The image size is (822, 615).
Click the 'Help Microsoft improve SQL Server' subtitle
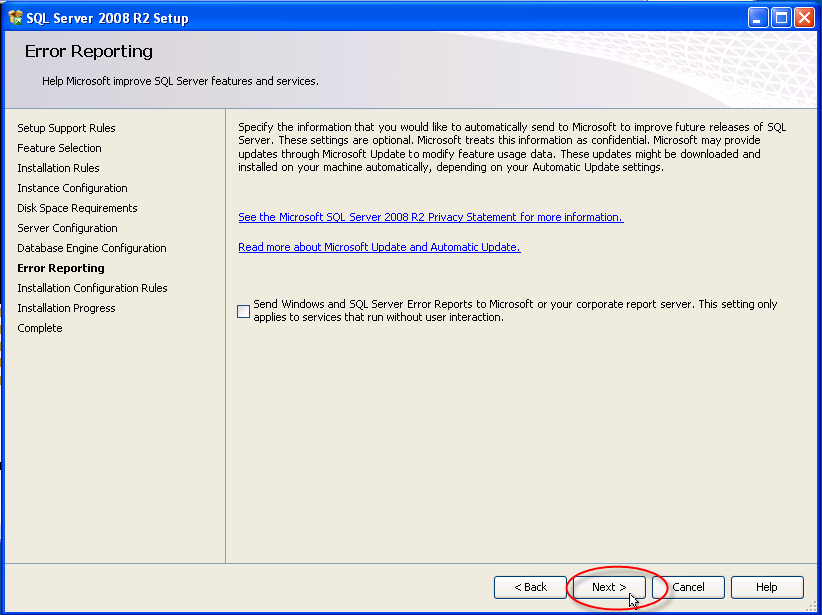pos(180,81)
